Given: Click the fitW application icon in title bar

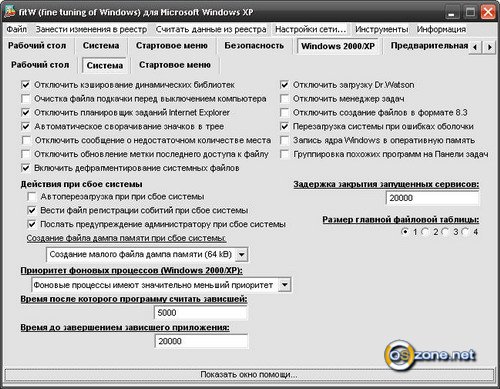Looking at the screenshot, I should (x=10, y=11).
